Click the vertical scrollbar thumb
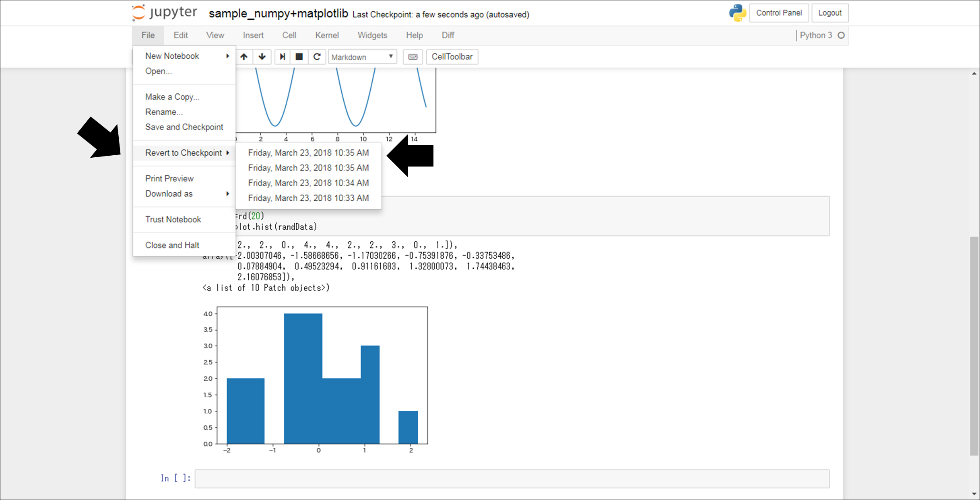The width and height of the screenshot is (980, 500). point(974,346)
